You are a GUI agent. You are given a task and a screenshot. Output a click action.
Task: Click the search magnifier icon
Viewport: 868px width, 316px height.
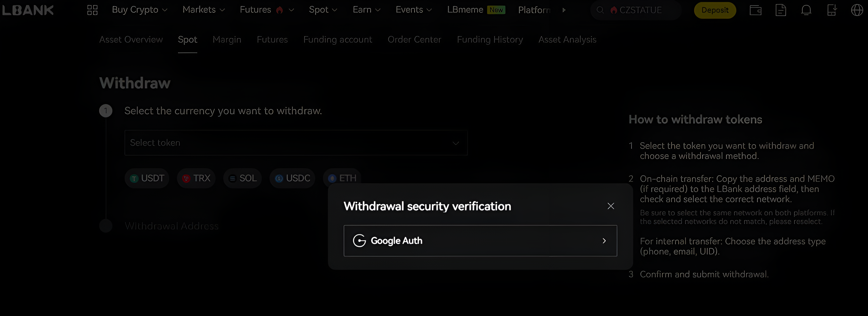pos(600,10)
